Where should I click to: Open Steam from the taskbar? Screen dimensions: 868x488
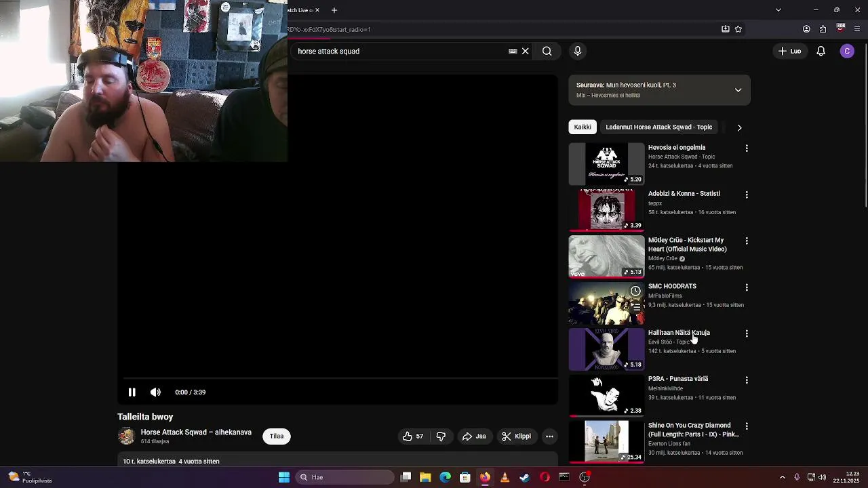(524, 477)
